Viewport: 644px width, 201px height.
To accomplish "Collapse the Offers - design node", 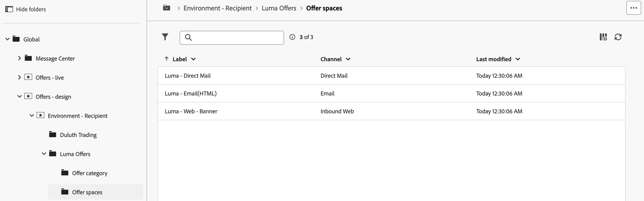I will [x=19, y=96].
